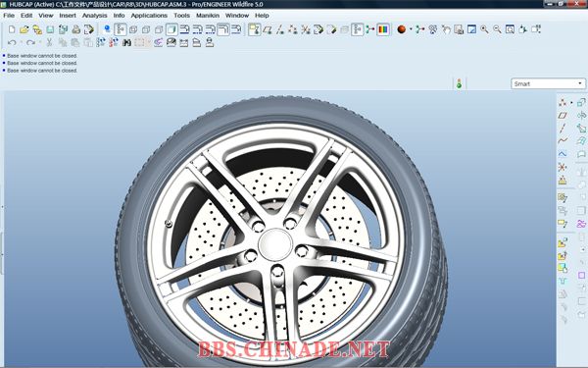Open the Applications menu
This screenshot has height=368, width=588.
click(149, 16)
